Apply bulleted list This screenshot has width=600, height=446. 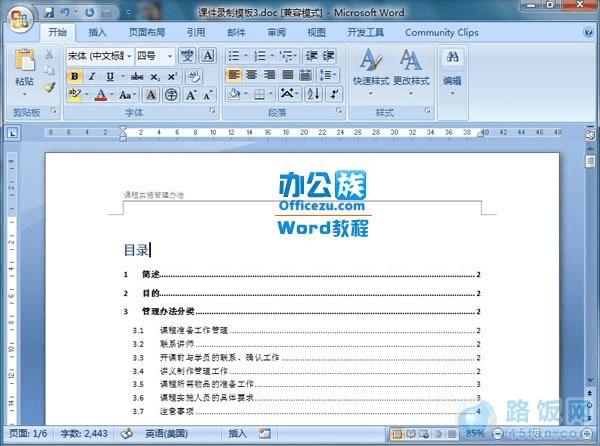click(x=234, y=56)
